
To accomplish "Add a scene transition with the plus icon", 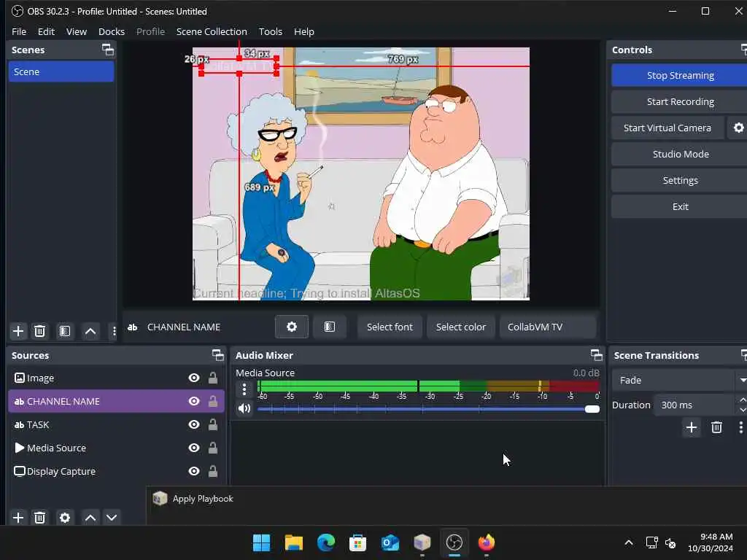I will click(x=692, y=427).
